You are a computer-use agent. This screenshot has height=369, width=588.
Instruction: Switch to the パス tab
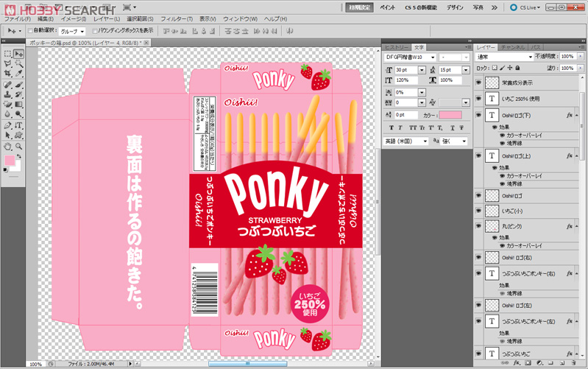point(536,47)
